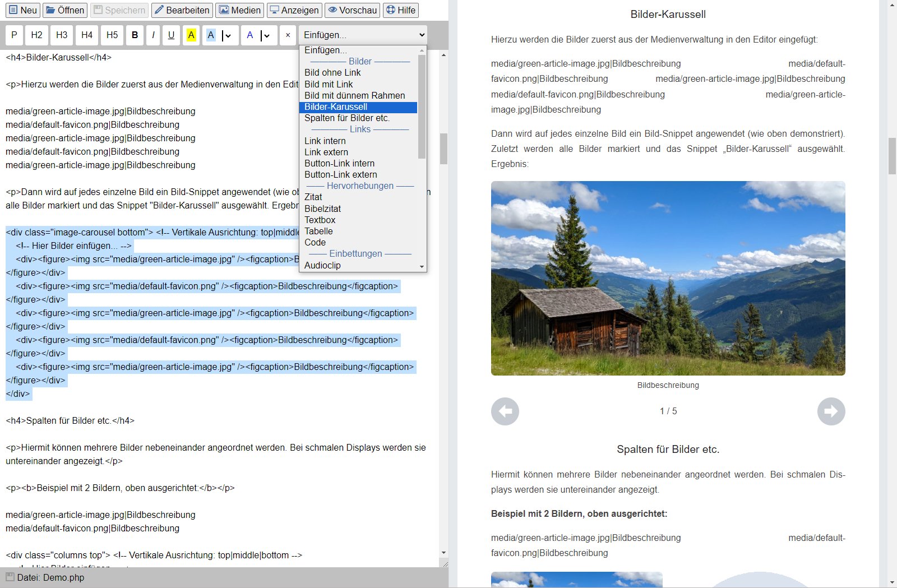Apply blue text color A
Screen dimensions: 897x588
coord(250,35)
